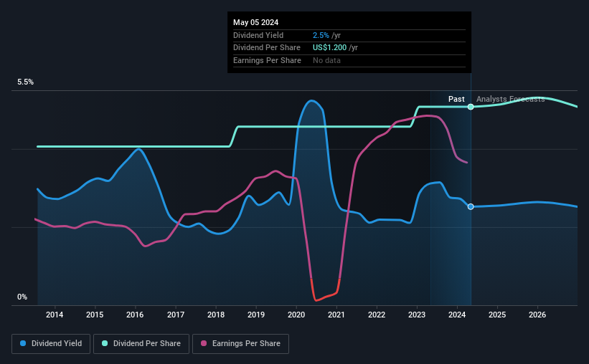Click the 2024 x-axis label
Image resolution: width=589 pixels, height=364 pixels.
[x=457, y=315]
